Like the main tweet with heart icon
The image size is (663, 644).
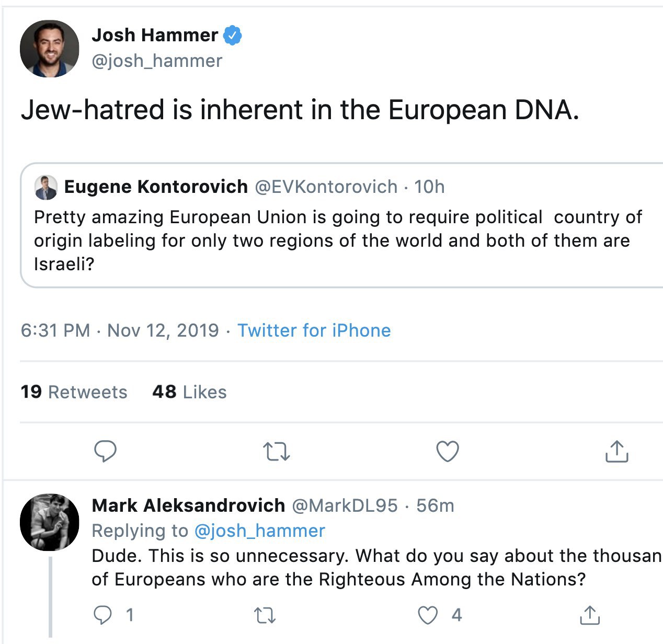tap(448, 452)
